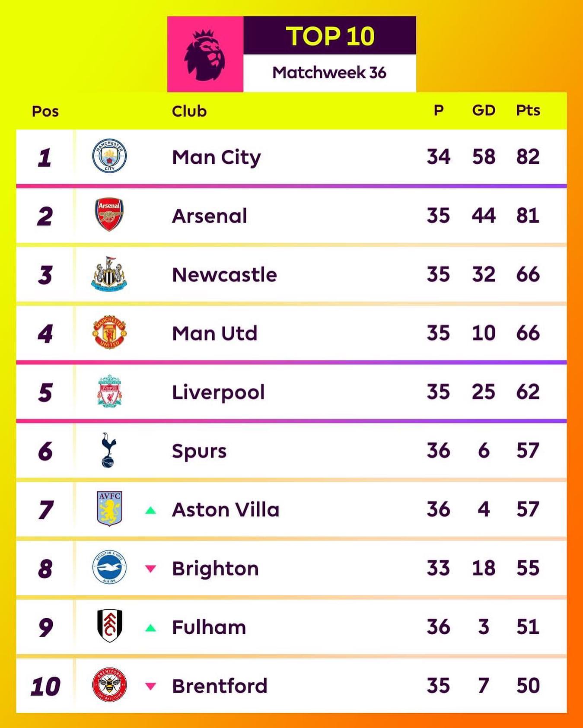Click the Matchweek 36 label
The width and height of the screenshot is (583, 728).
(329, 73)
